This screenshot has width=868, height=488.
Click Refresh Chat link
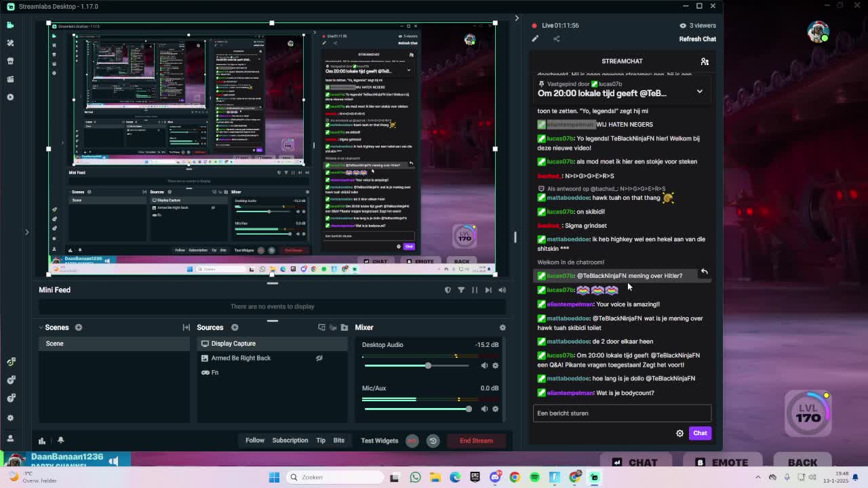tap(697, 39)
